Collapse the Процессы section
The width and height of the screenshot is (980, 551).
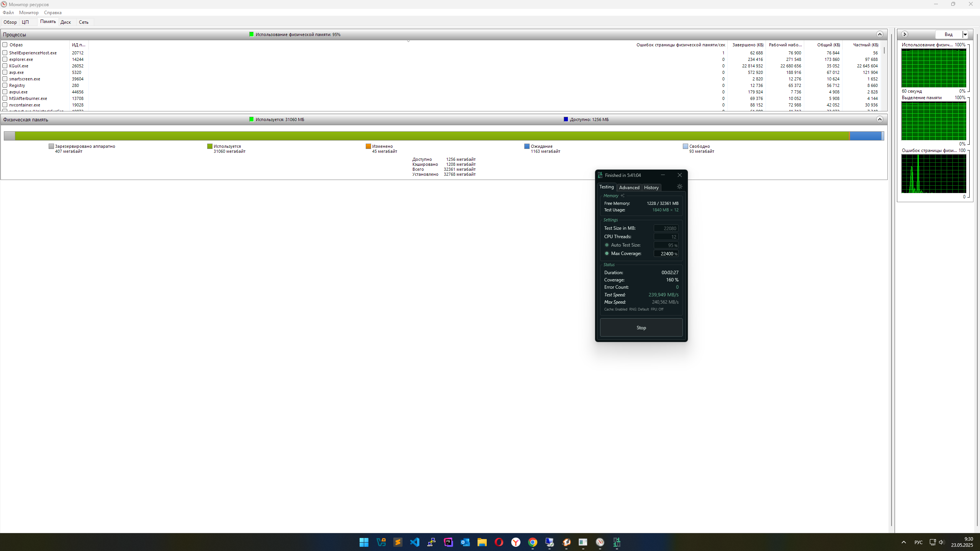click(879, 34)
